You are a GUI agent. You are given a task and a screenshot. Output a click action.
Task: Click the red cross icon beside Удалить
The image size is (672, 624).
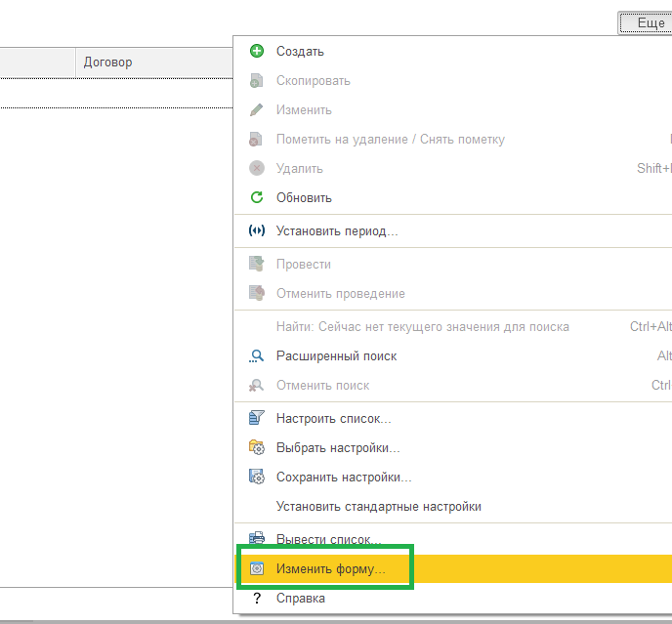point(257,168)
